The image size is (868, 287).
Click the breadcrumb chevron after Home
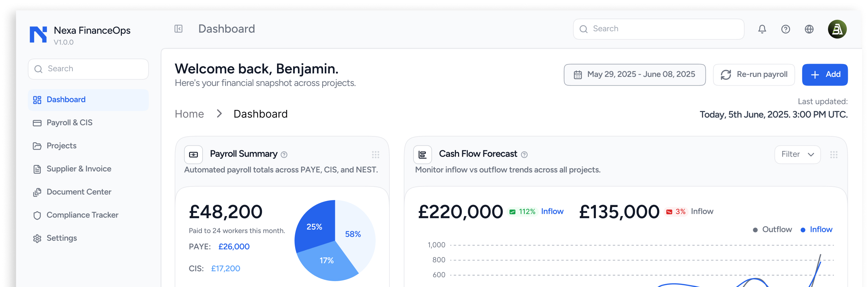coord(219,114)
